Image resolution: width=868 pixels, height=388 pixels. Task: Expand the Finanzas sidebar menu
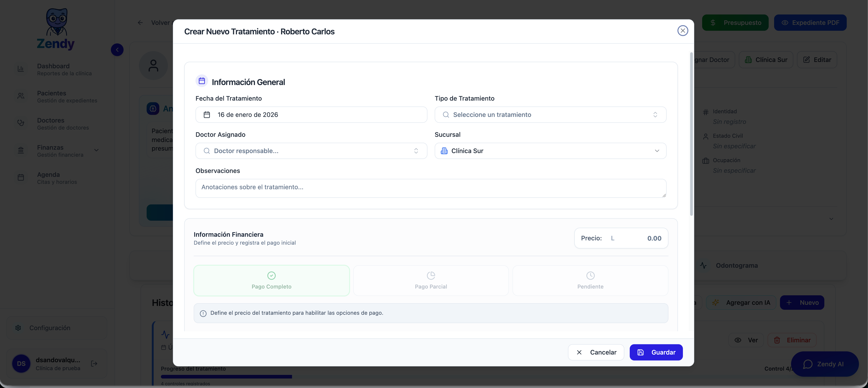point(96,150)
